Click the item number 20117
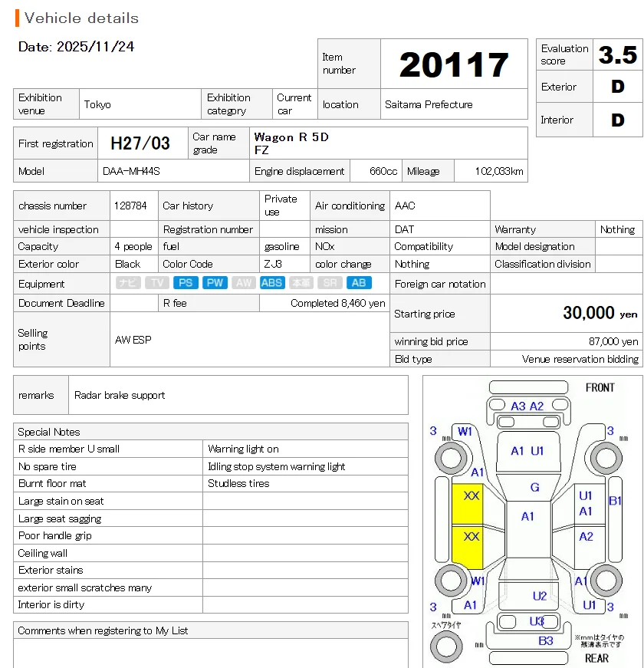 [x=454, y=64]
